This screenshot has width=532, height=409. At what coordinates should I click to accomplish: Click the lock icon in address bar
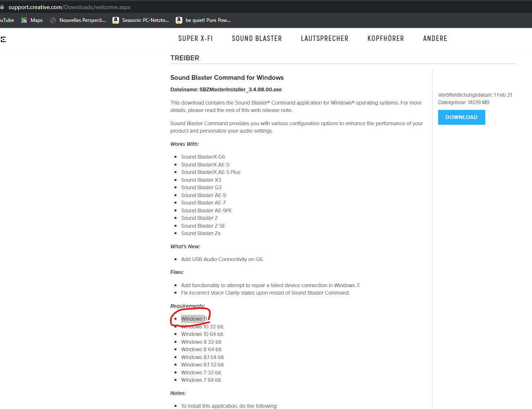click(x=2, y=7)
